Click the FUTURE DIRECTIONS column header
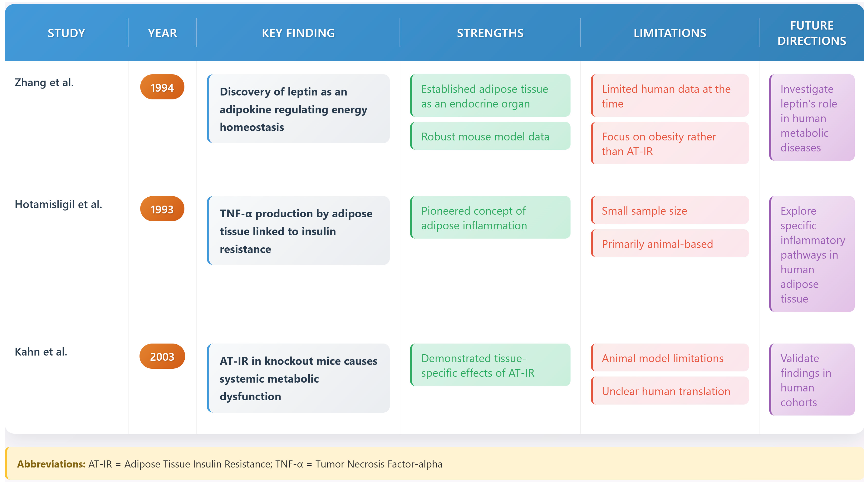 (811, 33)
